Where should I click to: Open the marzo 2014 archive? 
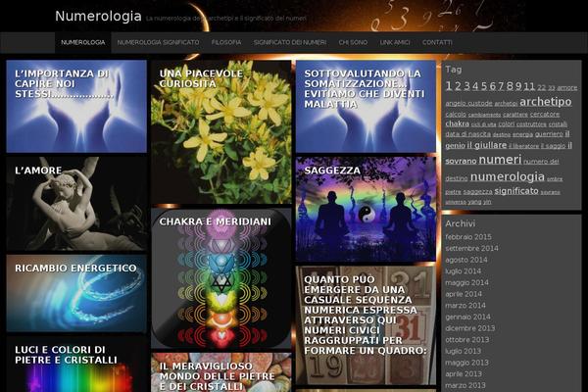(x=465, y=306)
